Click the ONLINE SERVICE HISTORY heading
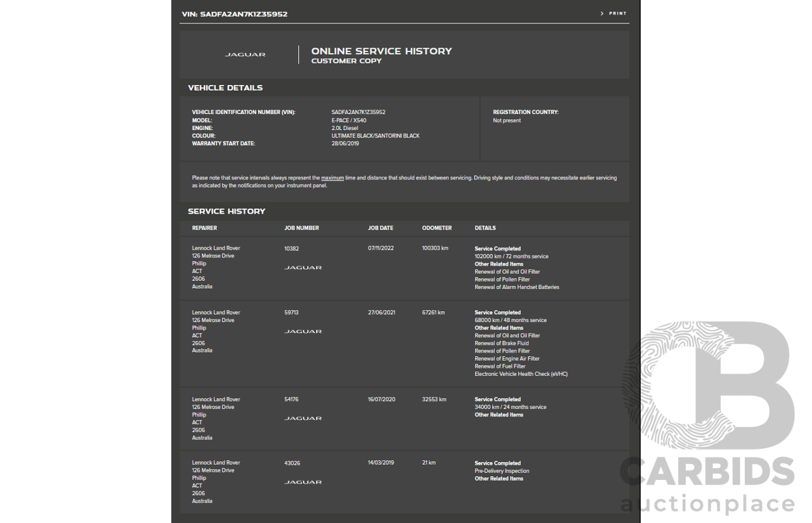The width and height of the screenshot is (812, 523). click(381, 51)
